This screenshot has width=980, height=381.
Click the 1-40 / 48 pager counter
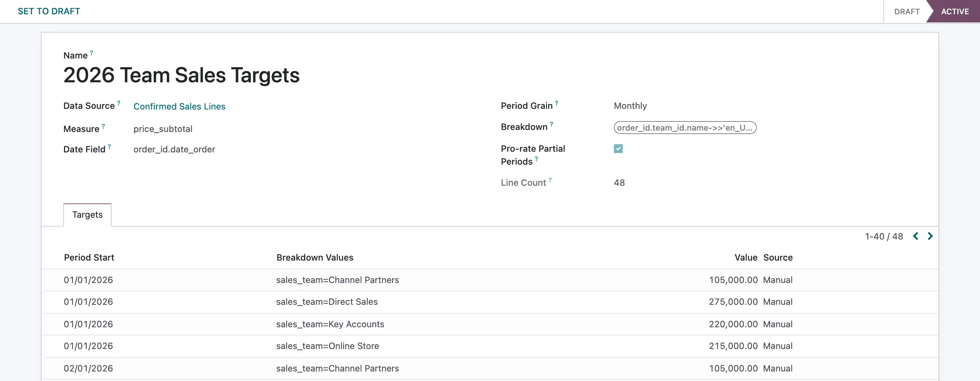point(884,236)
